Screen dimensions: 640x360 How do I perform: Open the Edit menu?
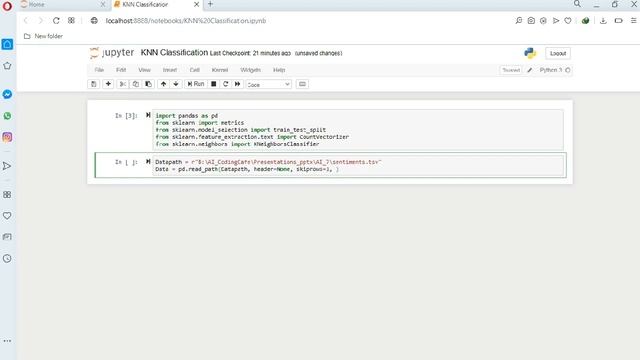click(121, 70)
